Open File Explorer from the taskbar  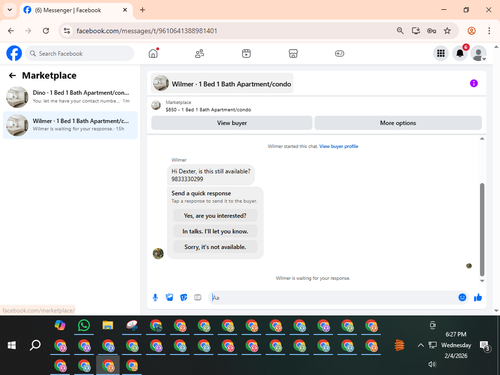pyautogui.click(x=108, y=325)
